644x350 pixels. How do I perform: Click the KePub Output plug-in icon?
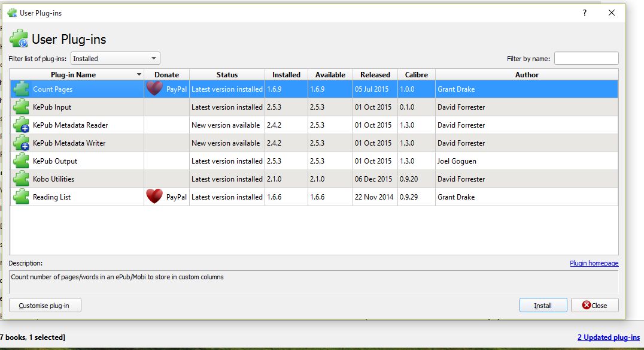pyautogui.click(x=21, y=161)
